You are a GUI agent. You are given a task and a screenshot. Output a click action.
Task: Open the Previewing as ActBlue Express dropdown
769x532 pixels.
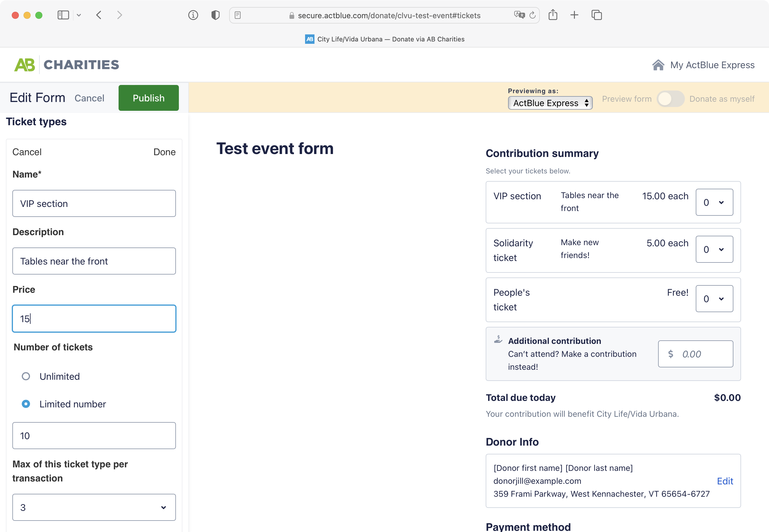(x=550, y=103)
